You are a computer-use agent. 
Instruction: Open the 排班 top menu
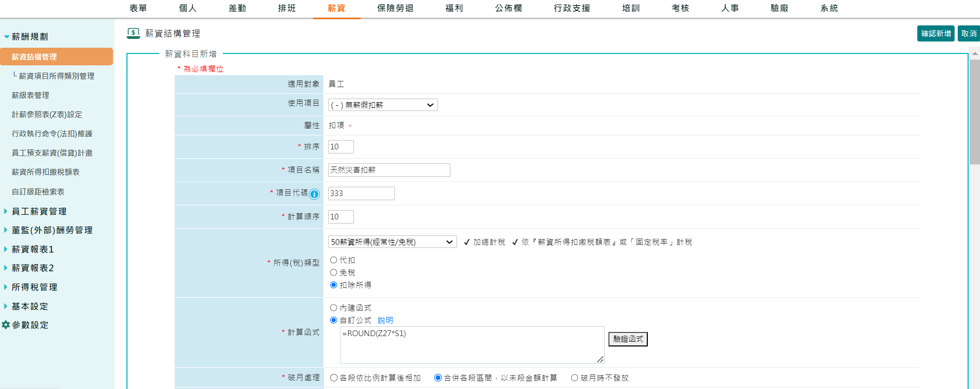(x=287, y=8)
